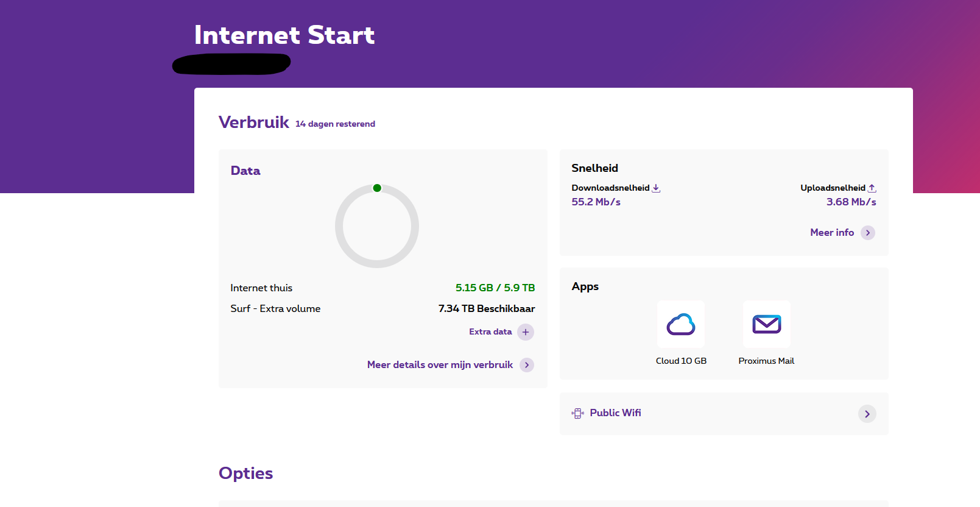The height and width of the screenshot is (507, 980).
Task: Click the 55.2 Mb/s download speed value
Action: tap(596, 202)
